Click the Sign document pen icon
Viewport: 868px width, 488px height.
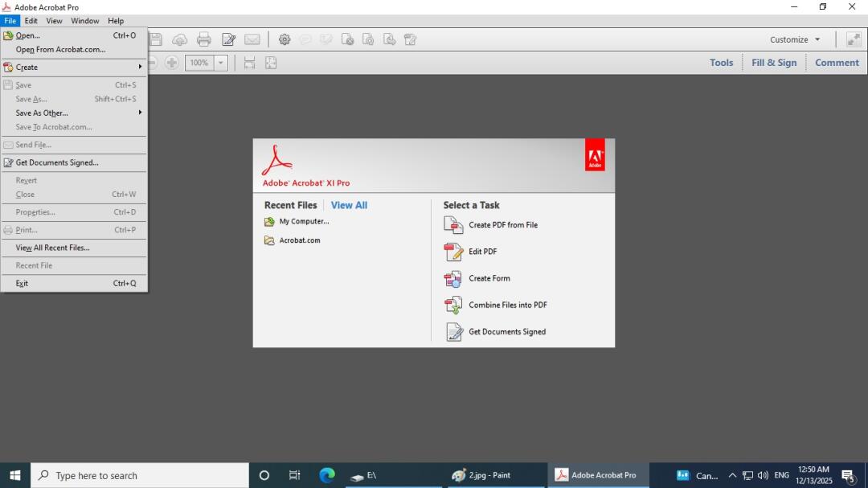coord(228,39)
